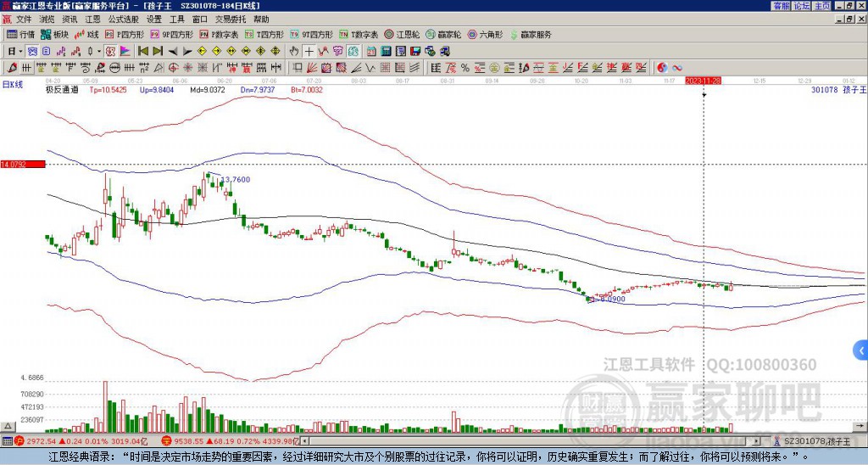Image resolution: width=868 pixels, height=465 pixels.
Task: Click the yin-yang icon
Action: [x=662, y=68]
